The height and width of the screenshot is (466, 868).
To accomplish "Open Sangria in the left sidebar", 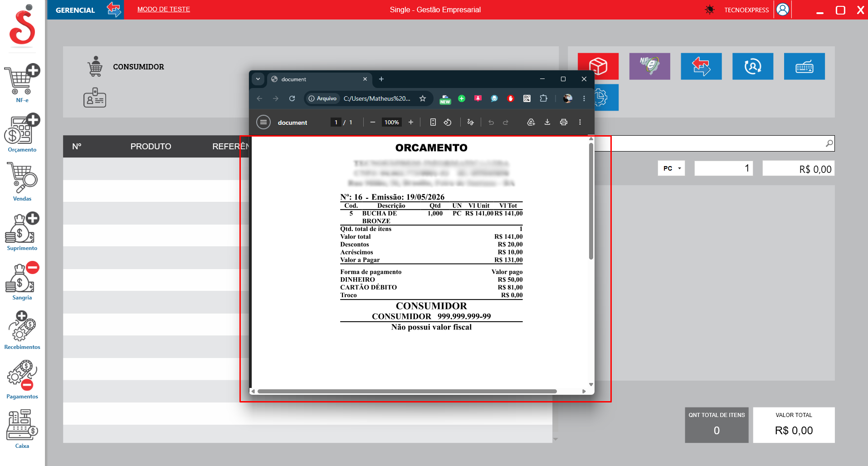I will (x=22, y=280).
